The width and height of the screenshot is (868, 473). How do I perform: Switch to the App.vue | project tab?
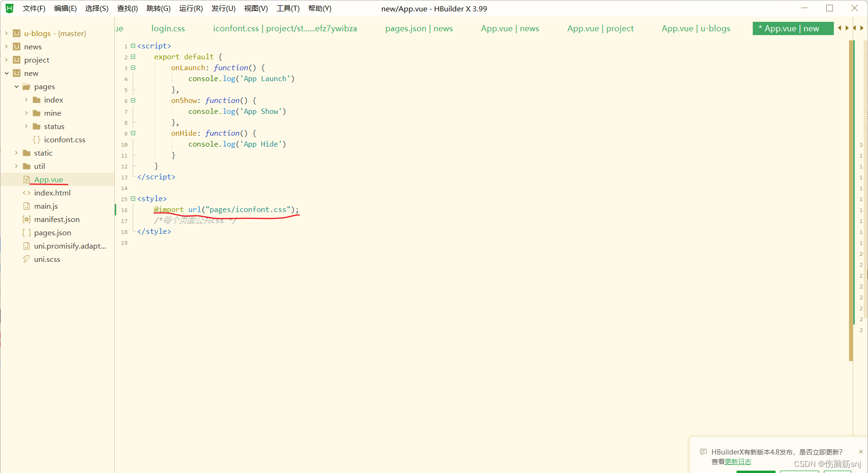click(x=600, y=28)
